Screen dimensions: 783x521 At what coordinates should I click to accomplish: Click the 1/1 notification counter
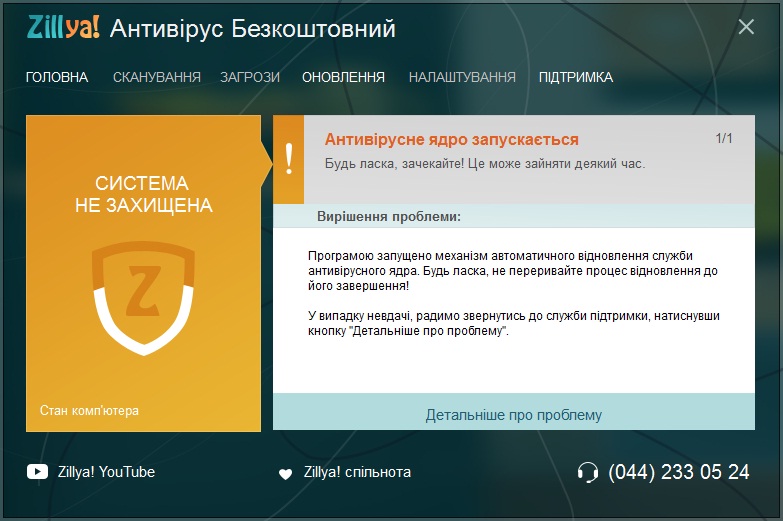(x=724, y=139)
